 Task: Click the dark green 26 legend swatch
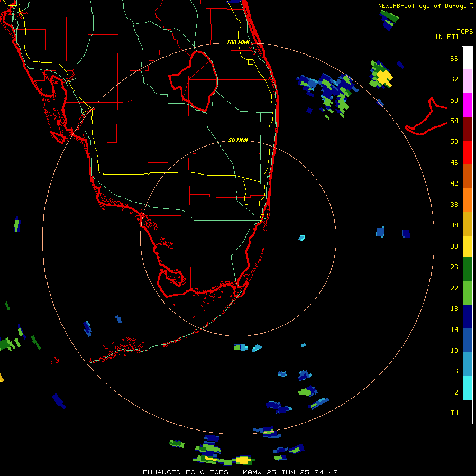point(467,269)
